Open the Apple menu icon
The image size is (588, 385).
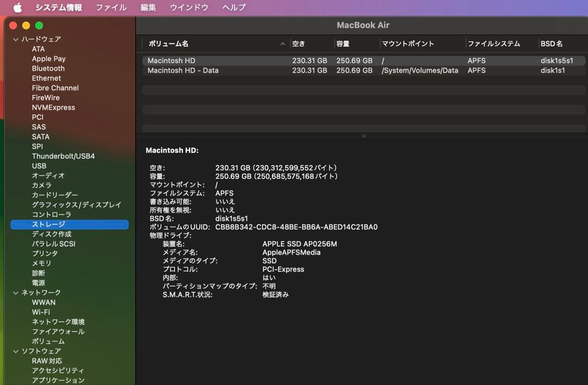17,8
